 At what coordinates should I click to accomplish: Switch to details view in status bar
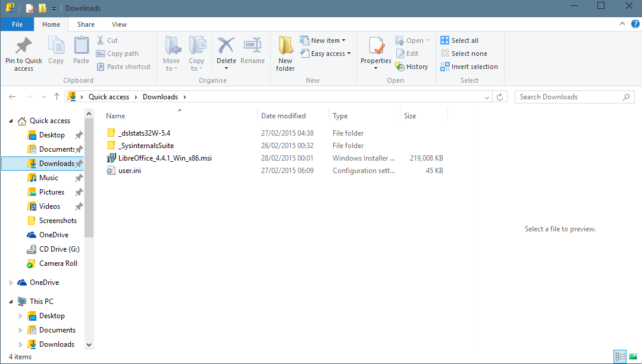click(x=621, y=357)
